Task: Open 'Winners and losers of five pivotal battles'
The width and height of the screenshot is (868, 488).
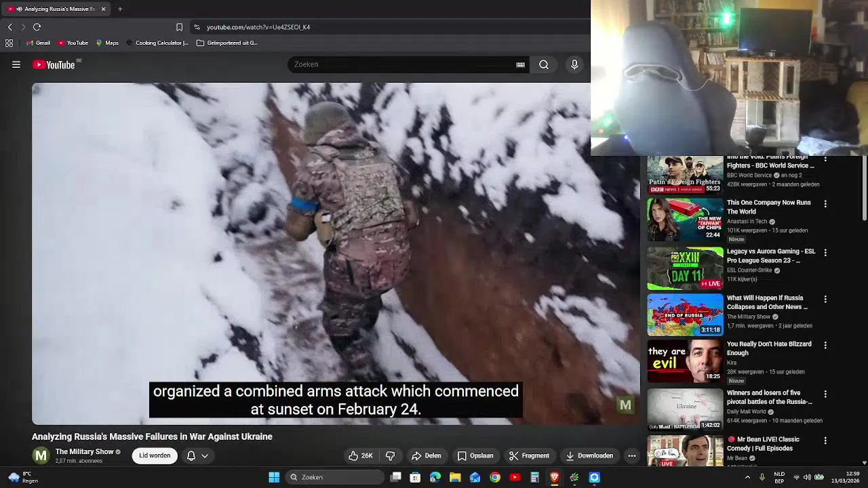Action: click(x=770, y=397)
